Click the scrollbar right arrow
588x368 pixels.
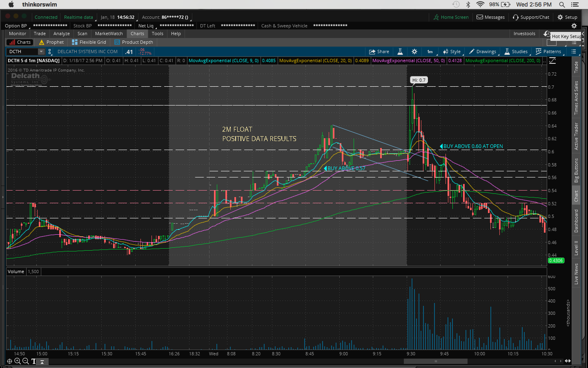click(x=561, y=361)
